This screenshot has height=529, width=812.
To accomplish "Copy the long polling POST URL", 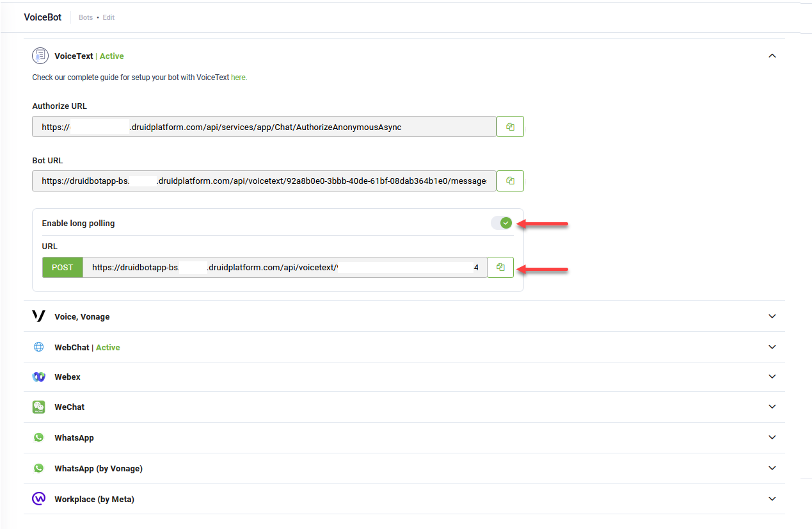I will tap(500, 267).
